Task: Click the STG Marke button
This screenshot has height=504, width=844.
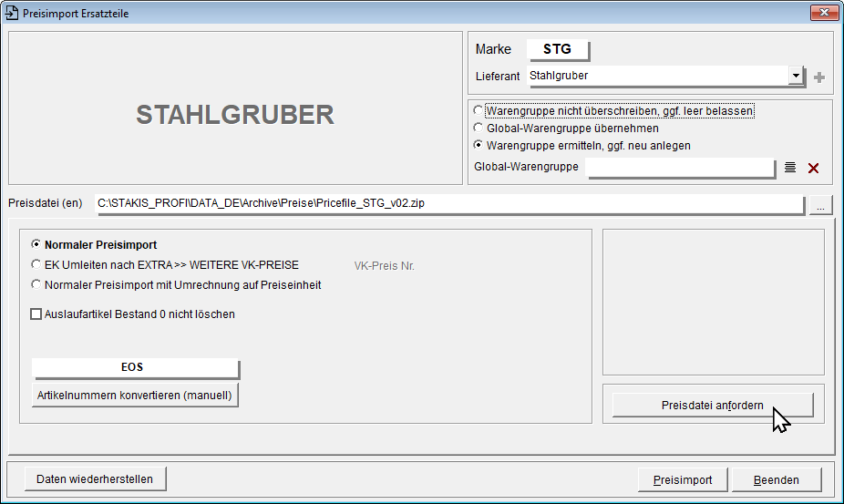Action: (558, 49)
